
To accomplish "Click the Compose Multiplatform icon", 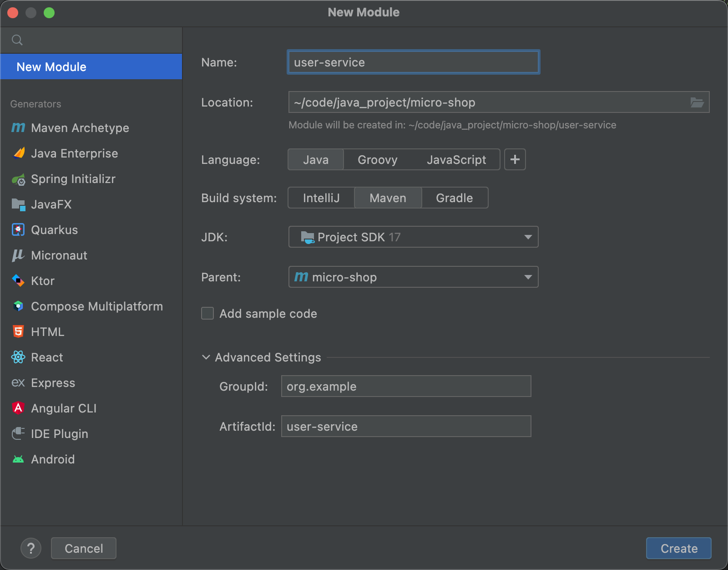I will pos(18,306).
